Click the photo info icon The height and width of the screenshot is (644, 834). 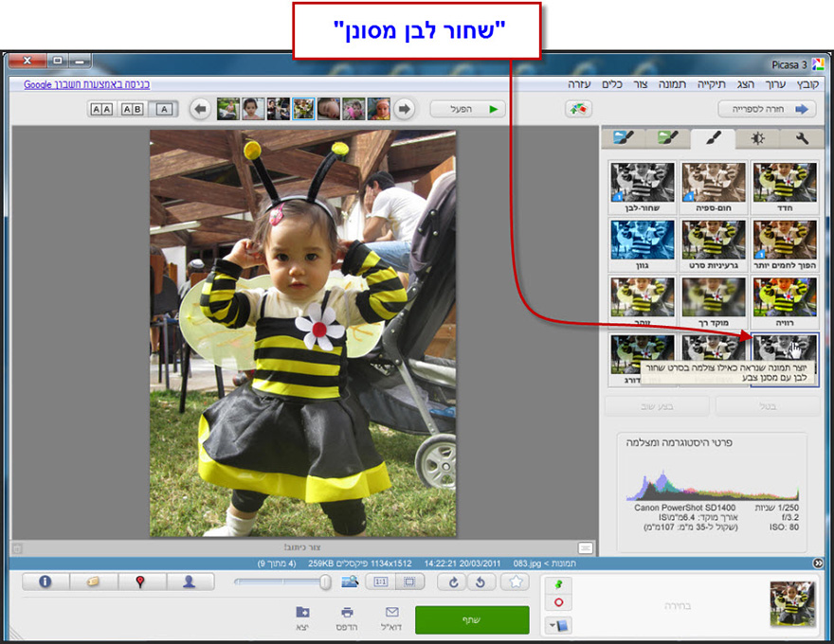coord(45,582)
